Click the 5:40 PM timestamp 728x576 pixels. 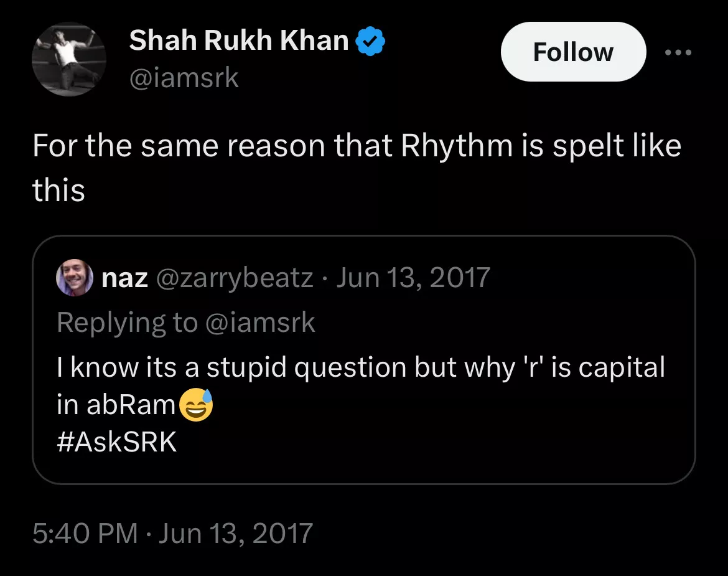tap(85, 534)
